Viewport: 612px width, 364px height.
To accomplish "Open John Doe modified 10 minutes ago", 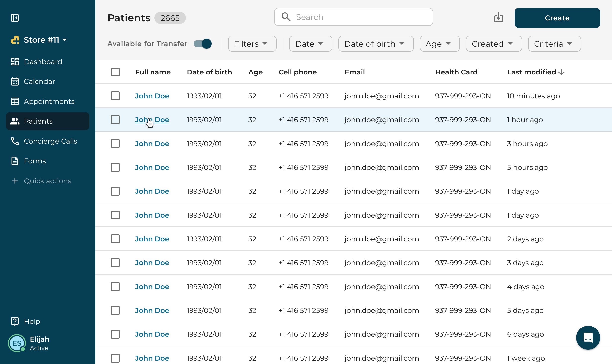I will pos(152,96).
